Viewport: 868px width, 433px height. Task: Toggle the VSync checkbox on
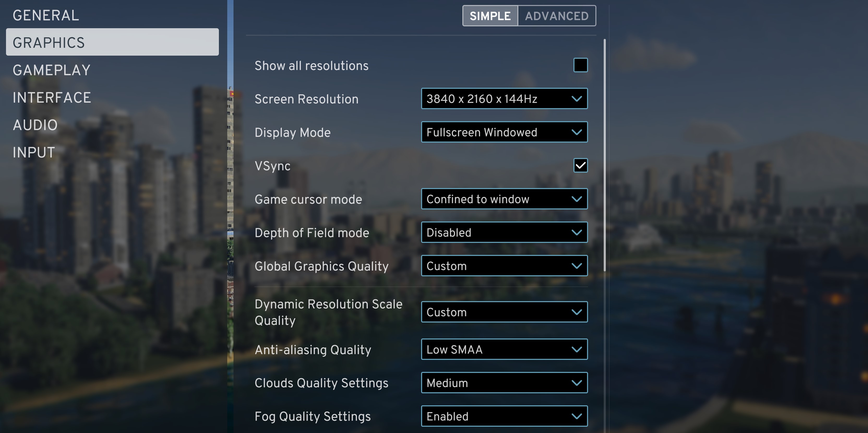coord(581,165)
